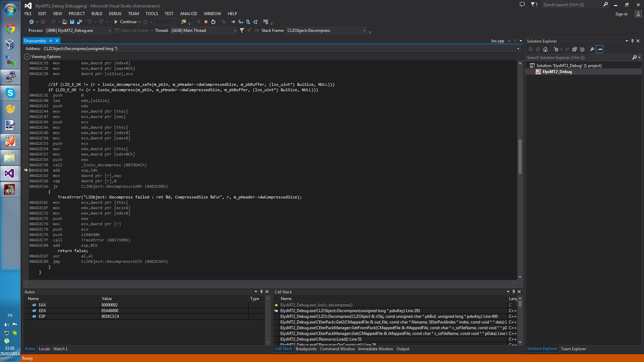The height and width of the screenshot is (362, 644).
Task: Click the Call Stack vertical scrollbar thumb
Action: pos(520,304)
